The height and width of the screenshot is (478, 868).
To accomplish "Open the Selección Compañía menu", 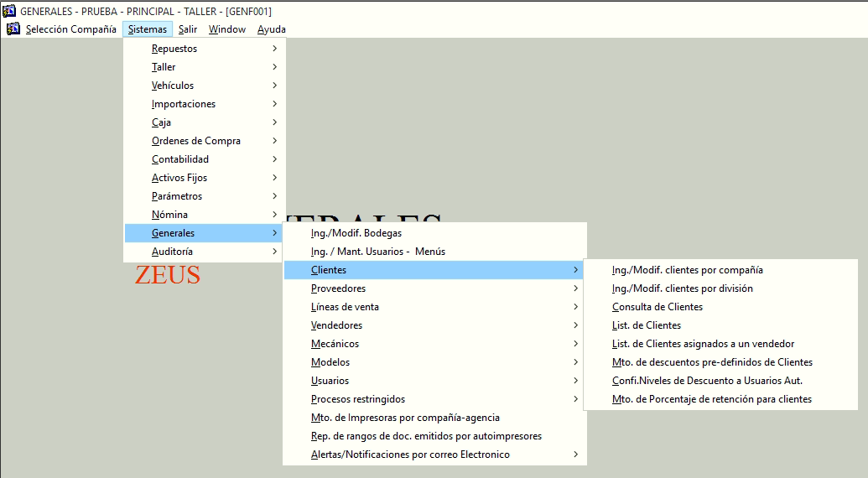I will 70,29.
